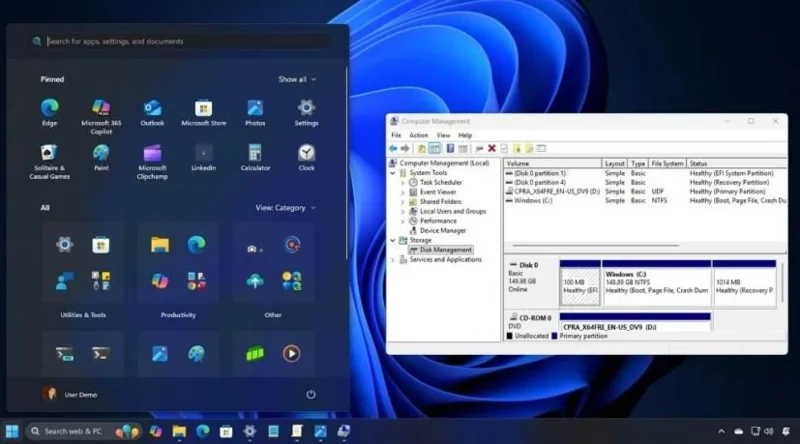The width and height of the screenshot is (800, 444).
Task: Select the Windows (C:) partition block
Action: pos(657,283)
